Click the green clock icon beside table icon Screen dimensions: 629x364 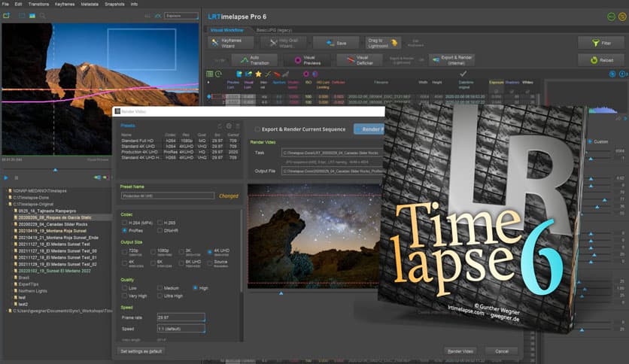[219, 74]
